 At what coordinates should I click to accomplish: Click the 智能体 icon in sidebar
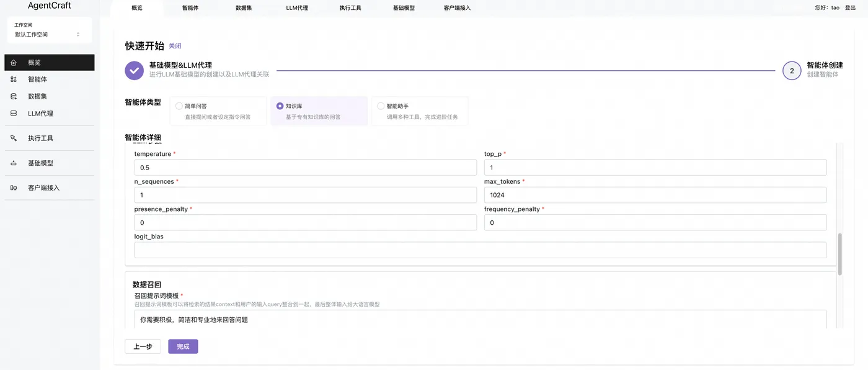click(14, 79)
